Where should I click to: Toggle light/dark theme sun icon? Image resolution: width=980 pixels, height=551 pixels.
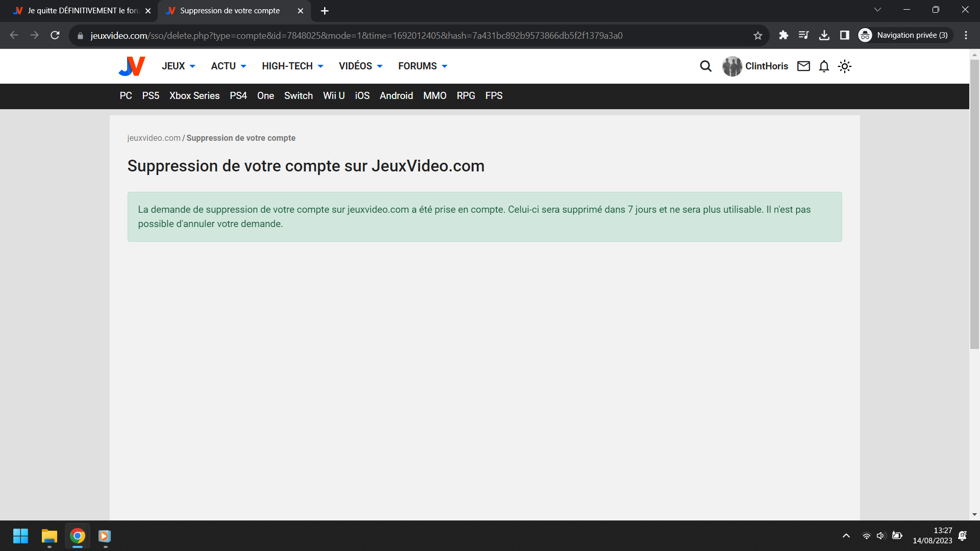845,66
